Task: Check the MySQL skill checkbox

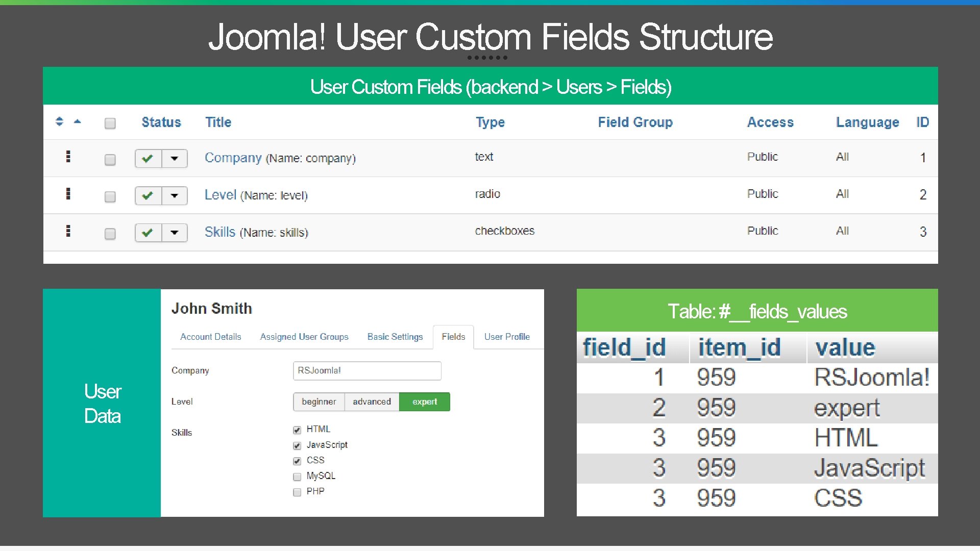Action: coord(297,477)
